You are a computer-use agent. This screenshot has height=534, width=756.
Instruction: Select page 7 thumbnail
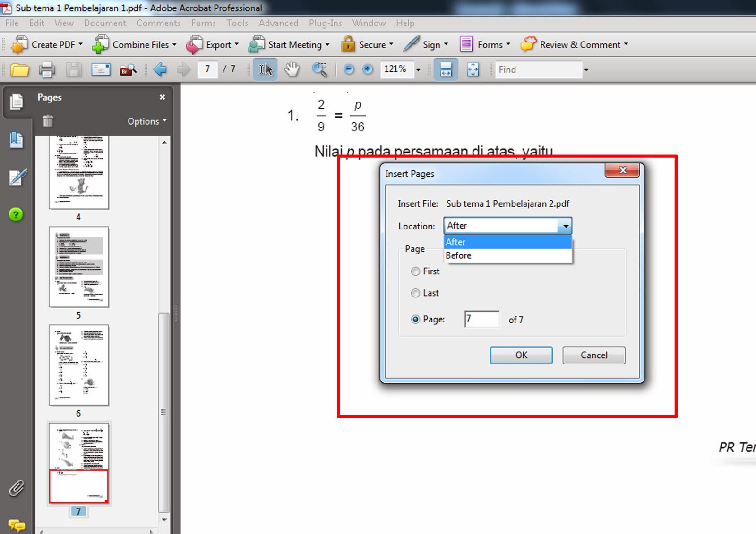79,463
